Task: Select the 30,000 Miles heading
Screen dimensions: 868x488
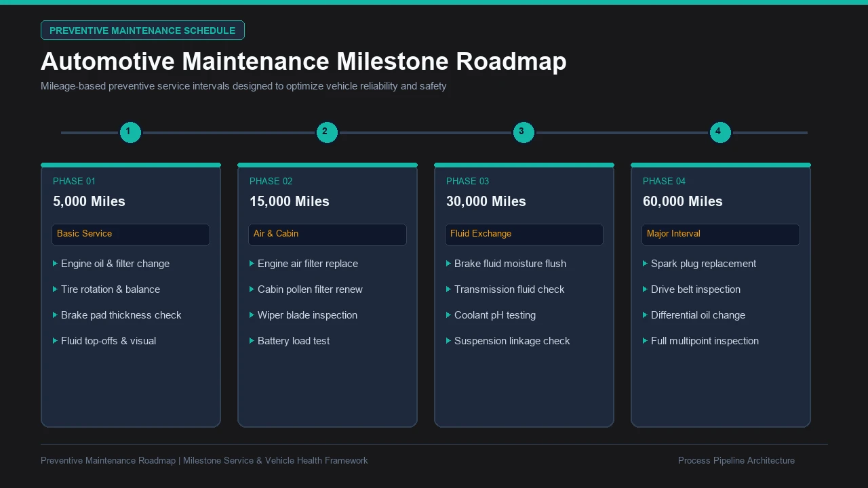Action: (x=486, y=201)
